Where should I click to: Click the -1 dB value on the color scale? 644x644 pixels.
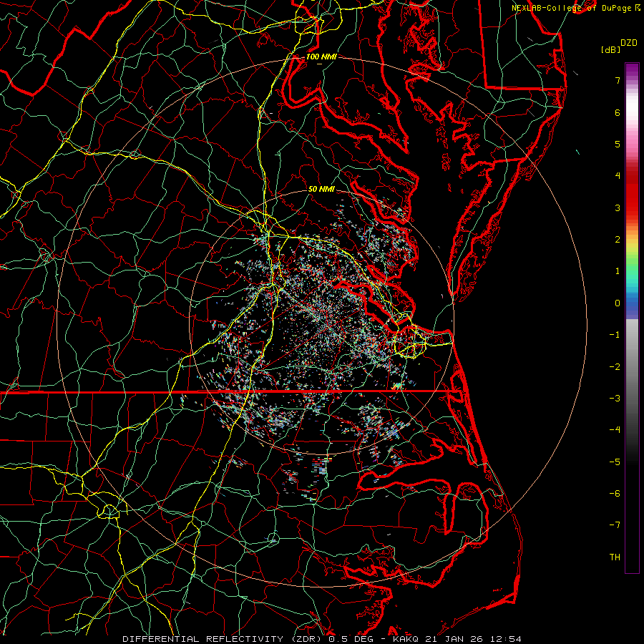[x=615, y=335]
